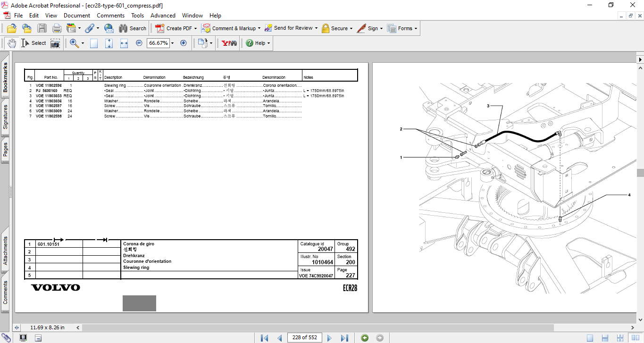Click the Save floppy disk icon

42,28
